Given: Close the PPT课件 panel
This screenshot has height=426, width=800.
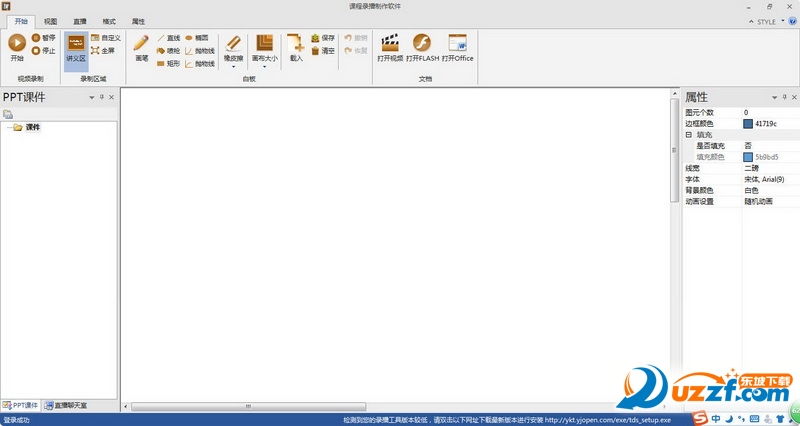Looking at the screenshot, I should pos(111,97).
